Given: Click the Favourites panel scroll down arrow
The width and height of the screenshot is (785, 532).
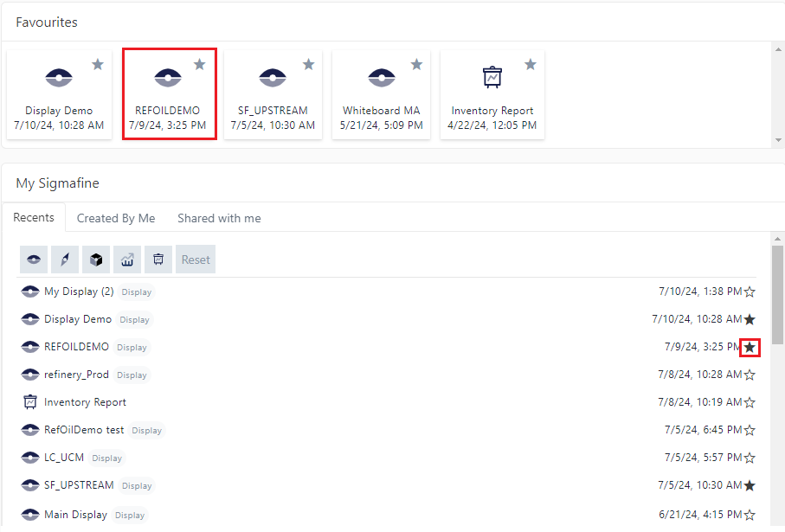Looking at the screenshot, I should 778,139.
